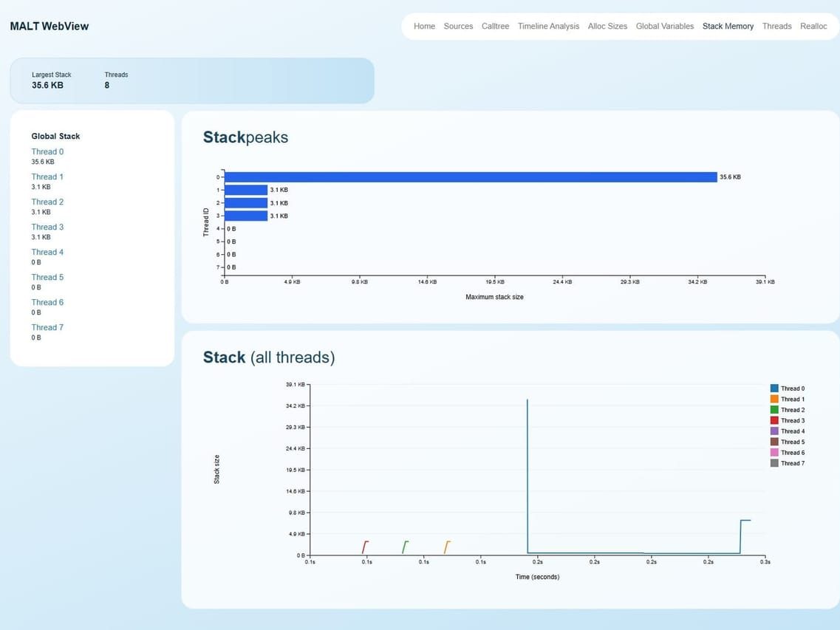Open the Realloc page
This screenshot has width=840, height=630.
coord(813,26)
